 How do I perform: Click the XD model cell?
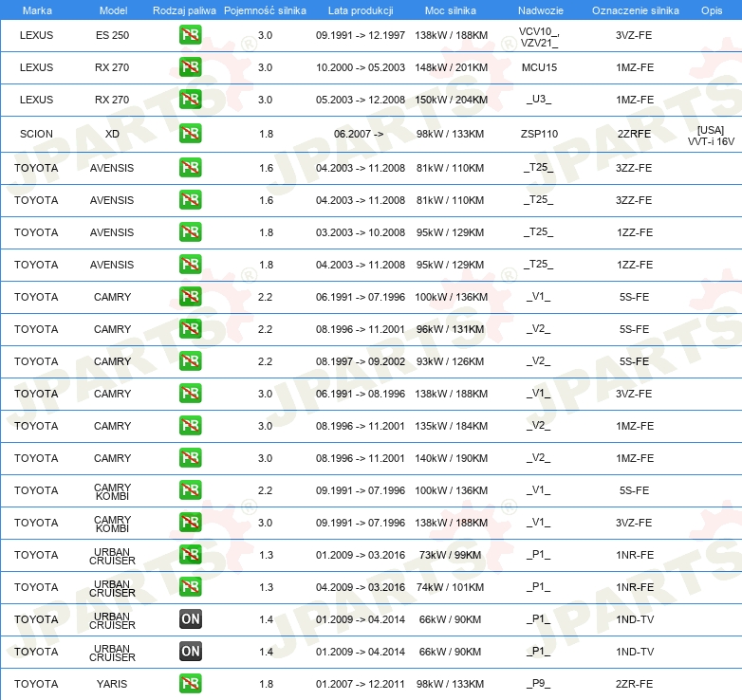[112, 134]
